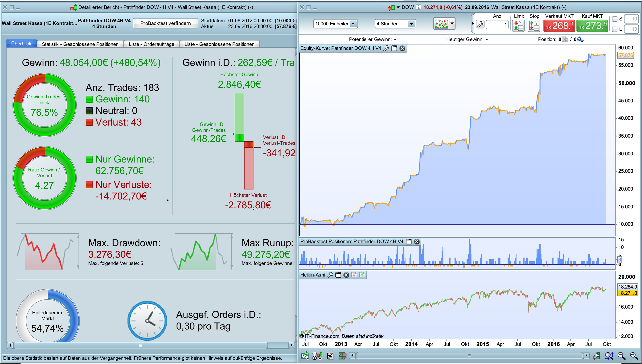Screen dimensions: 642x364
Task: Click the red Verkauf MKT sell button
Action: click(x=559, y=26)
